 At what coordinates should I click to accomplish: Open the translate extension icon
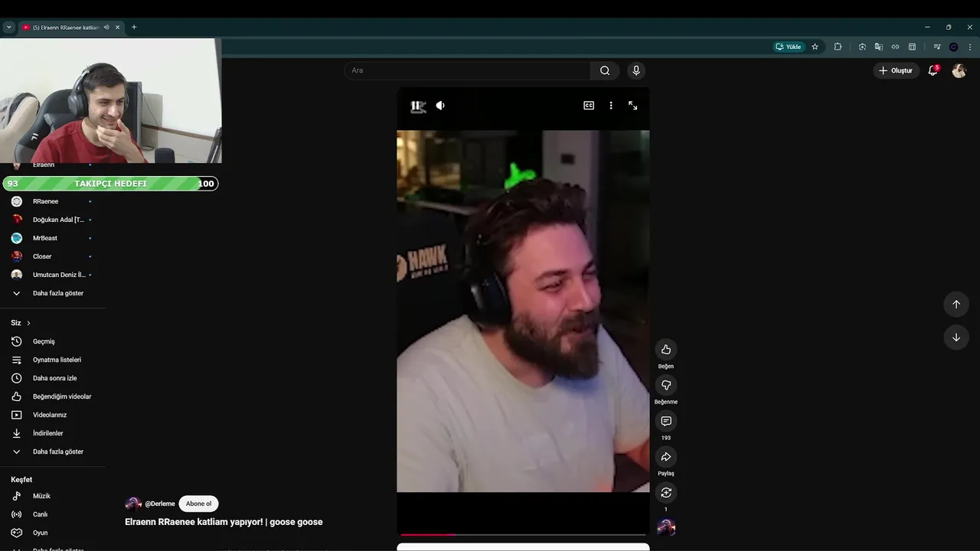click(879, 47)
